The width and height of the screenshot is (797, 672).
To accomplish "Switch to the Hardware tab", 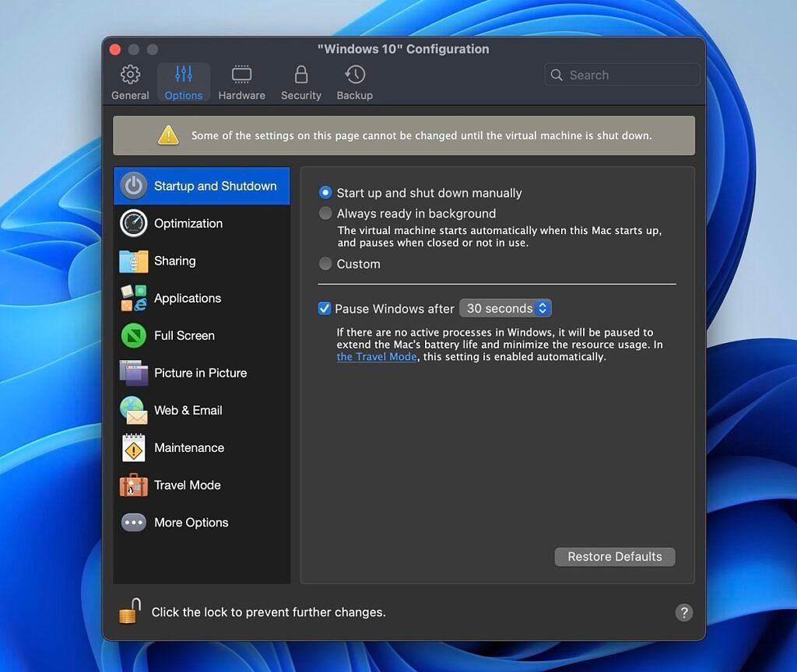I will [x=241, y=81].
